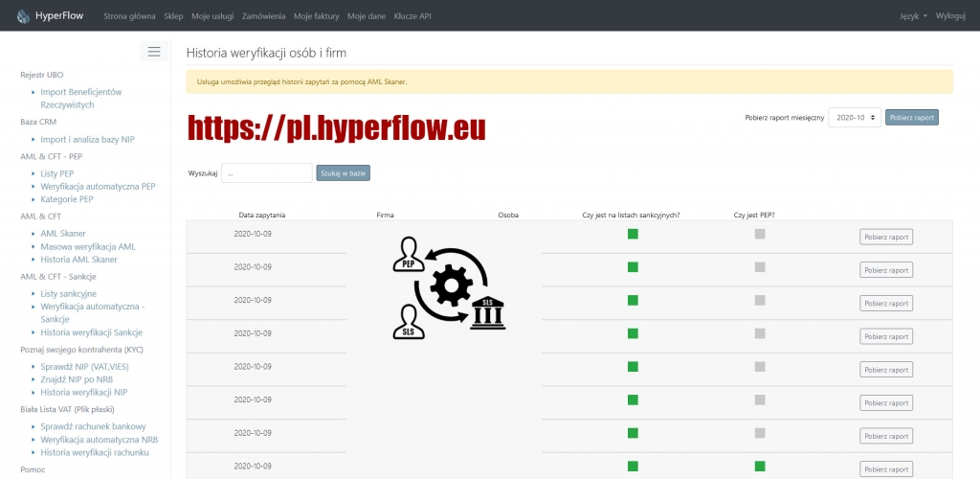Open Znajdź NIP po NRB
Viewport: 980px width, 479px height.
point(77,379)
